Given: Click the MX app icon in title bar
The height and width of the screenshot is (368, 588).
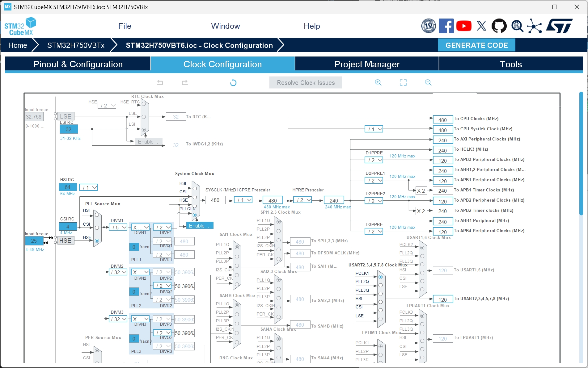Looking at the screenshot, I should tap(8, 7).
